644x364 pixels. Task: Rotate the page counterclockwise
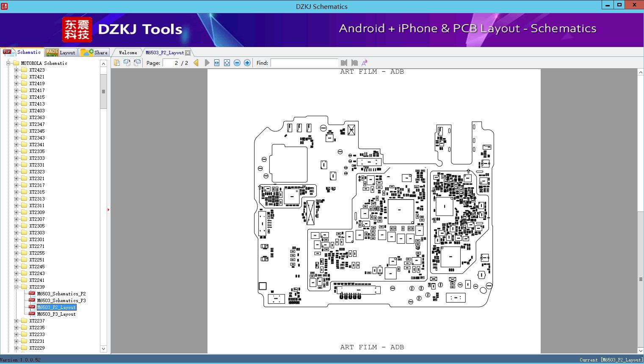tap(127, 63)
